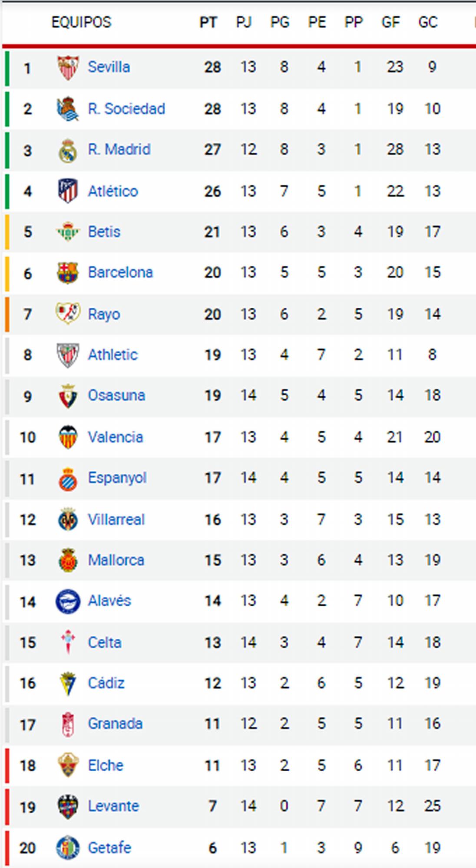
Task: Click the Real Sociedad crest icon
Action: pyautogui.click(x=68, y=108)
